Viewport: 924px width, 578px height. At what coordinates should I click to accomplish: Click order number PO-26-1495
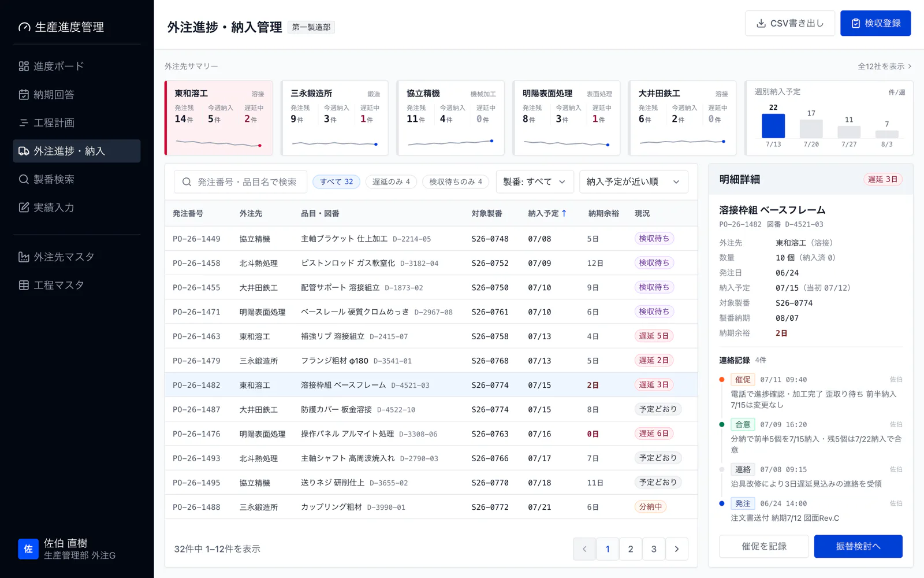196,483
